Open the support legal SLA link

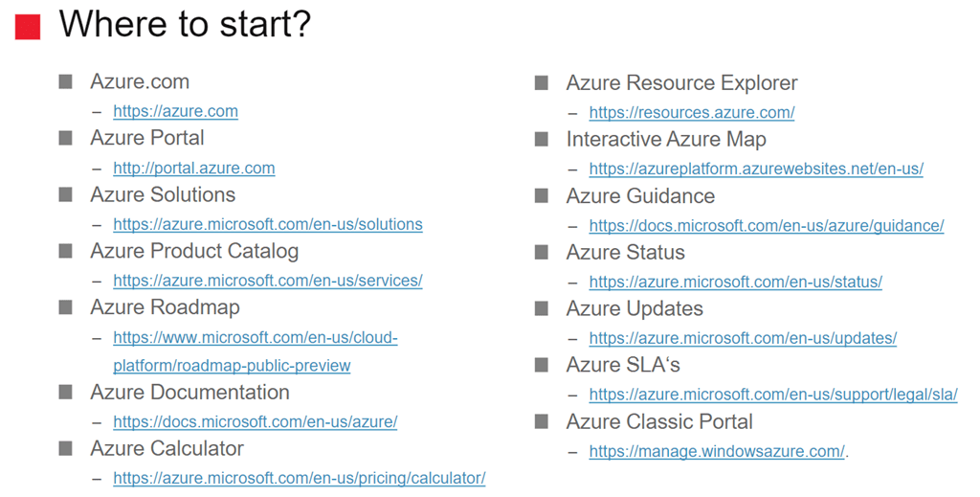(772, 395)
